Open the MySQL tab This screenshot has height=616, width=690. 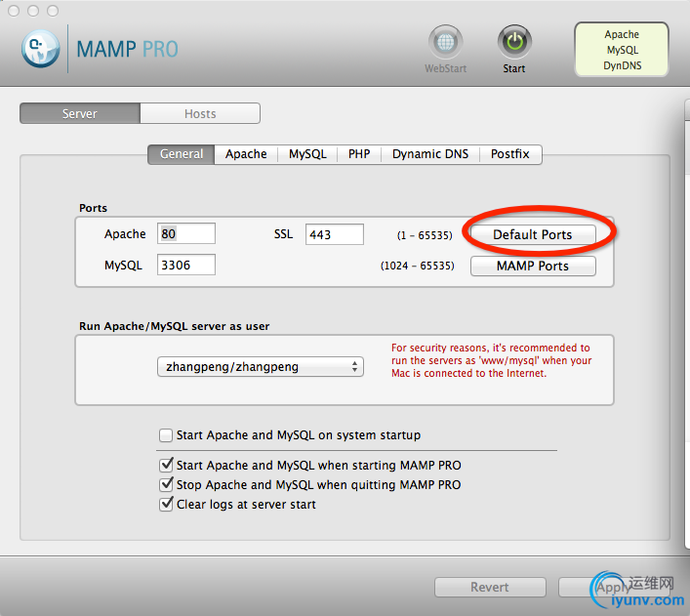click(x=307, y=154)
